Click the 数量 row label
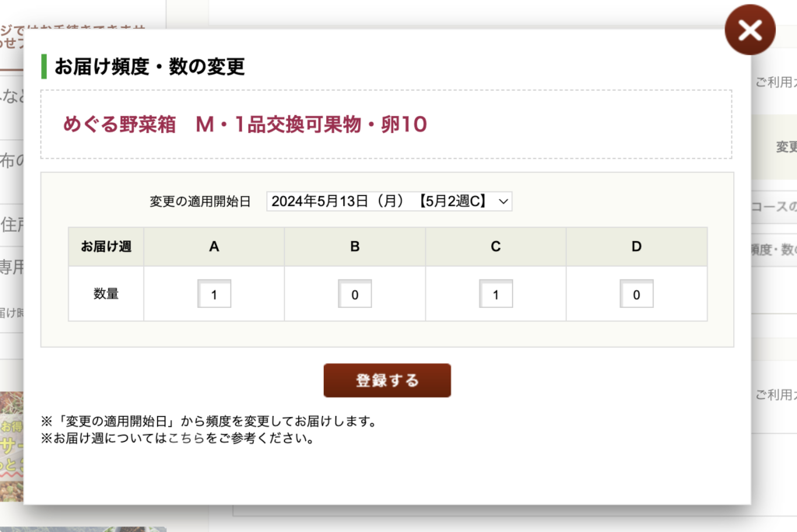Screen dimensions: 797x532 (106, 294)
